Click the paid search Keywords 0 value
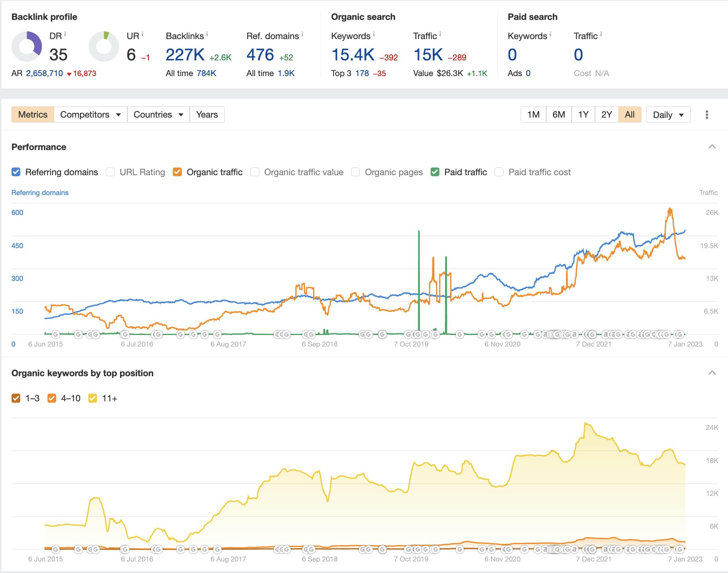728x573 pixels. (x=512, y=55)
